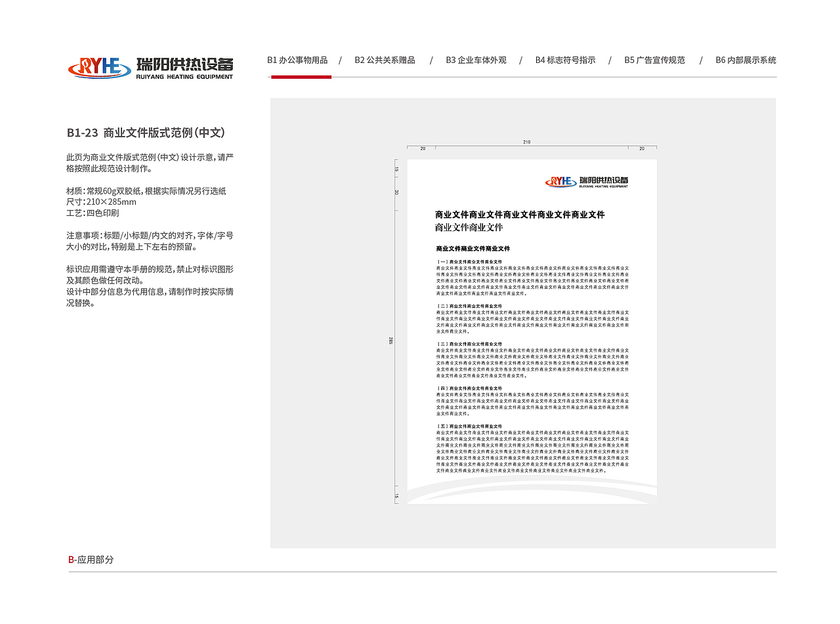Image resolution: width=840 pixels, height=624 pixels.
Task: Click the B3 企业车体外观 link
Action: click(475, 60)
